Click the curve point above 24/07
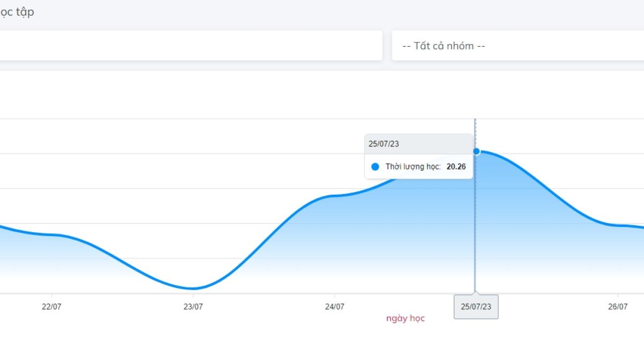 point(334,196)
